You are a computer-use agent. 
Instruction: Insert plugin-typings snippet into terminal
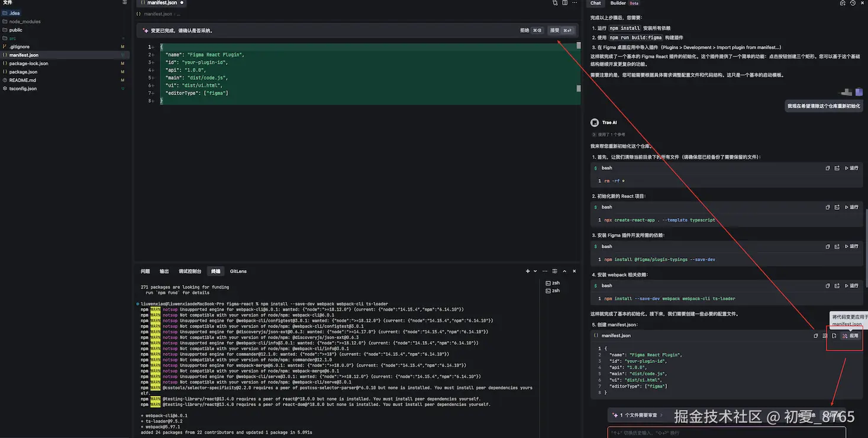pyautogui.click(x=837, y=246)
